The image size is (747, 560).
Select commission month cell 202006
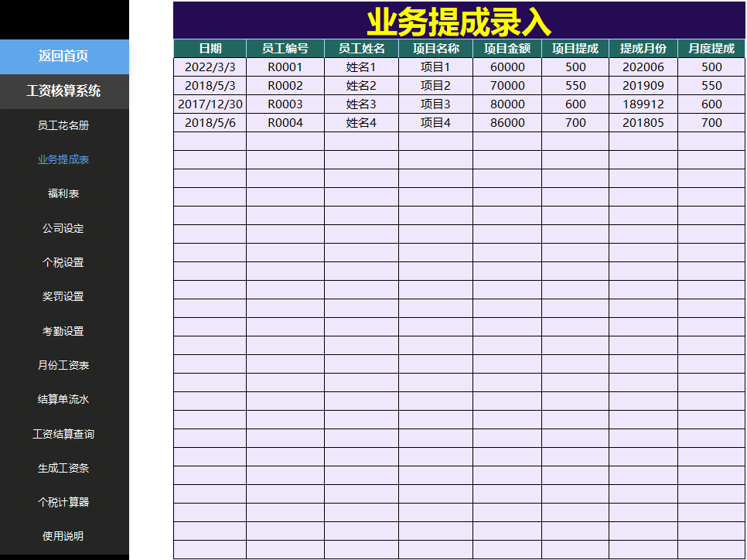[643, 67]
